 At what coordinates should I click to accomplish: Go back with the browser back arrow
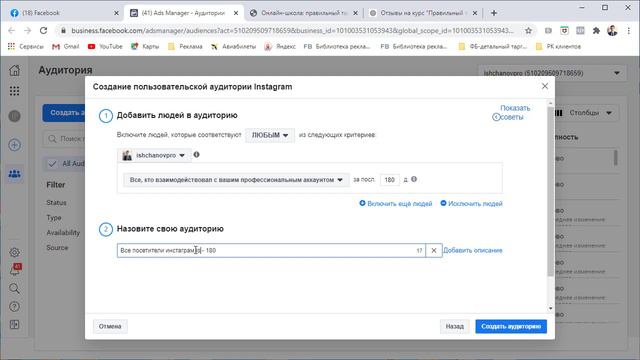(x=11, y=31)
